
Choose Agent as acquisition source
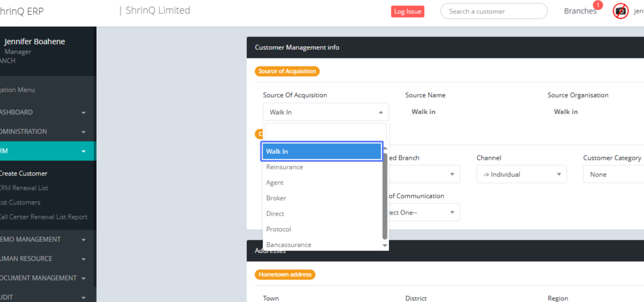(x=275, y=183)
